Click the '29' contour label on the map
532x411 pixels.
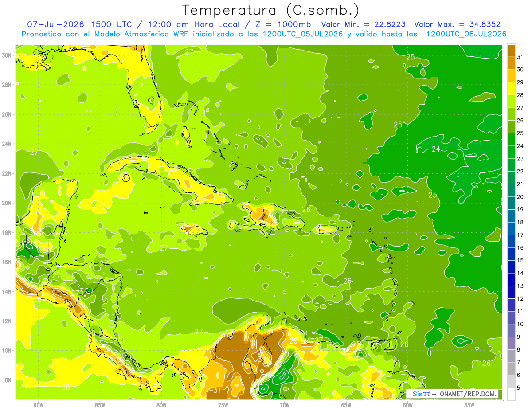click(293, 341)
